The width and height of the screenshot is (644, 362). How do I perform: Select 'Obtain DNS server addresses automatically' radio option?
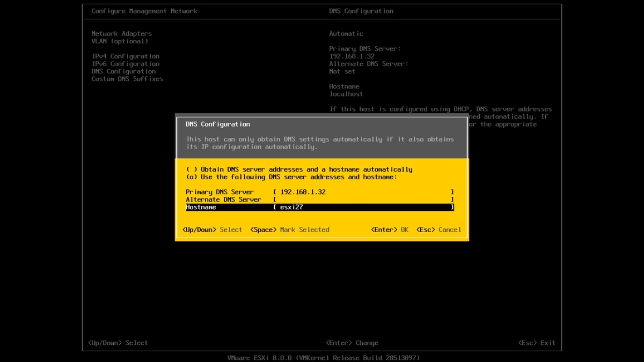299,169
